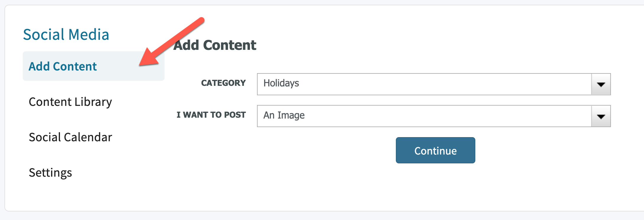Click the black triangle icon beside An Image
The image size is (644, 220).
pyautogui.click(x=601, y=116)
